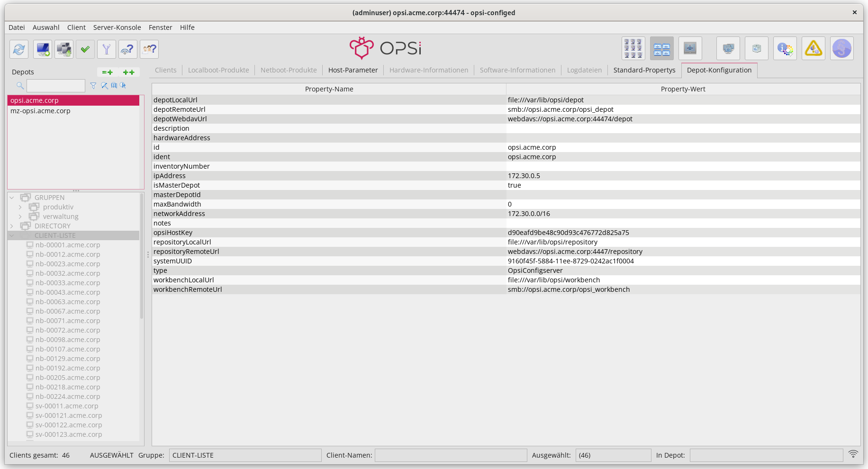Click the crossed magnifier reset search icon
Image resolution: width=868 pixels, height=469 pixels.
click(x=104, y=86)
